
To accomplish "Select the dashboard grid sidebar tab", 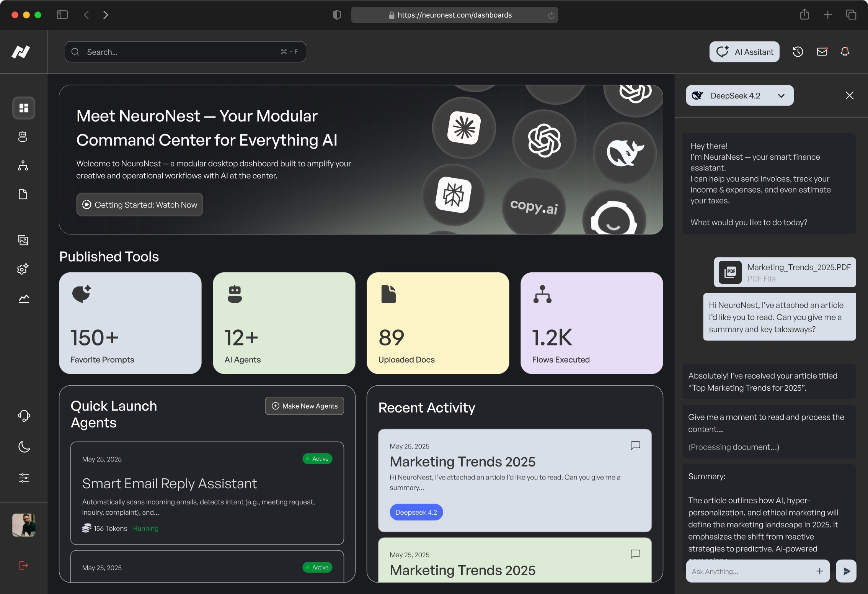I will pos(24,108).
